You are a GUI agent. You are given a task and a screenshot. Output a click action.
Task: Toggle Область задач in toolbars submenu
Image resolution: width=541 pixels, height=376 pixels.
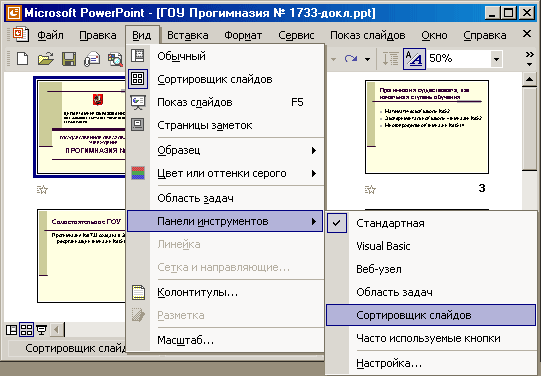[431, 292]
